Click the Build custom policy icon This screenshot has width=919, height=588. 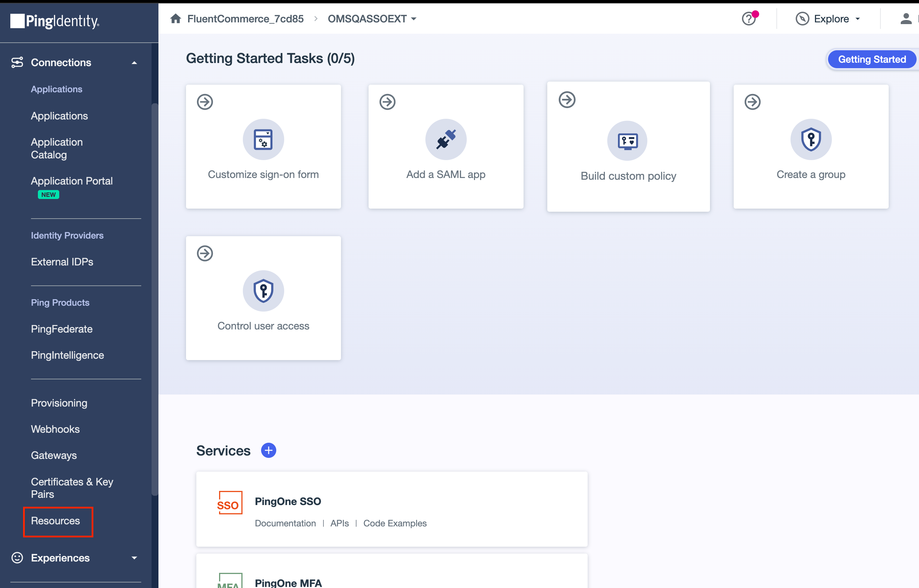[628, 141]
